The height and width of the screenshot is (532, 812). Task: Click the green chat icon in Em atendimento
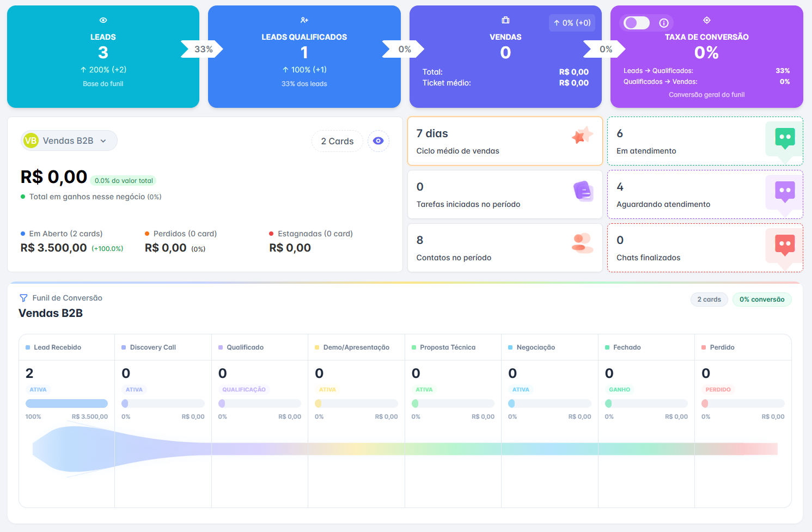click(784, 139)
